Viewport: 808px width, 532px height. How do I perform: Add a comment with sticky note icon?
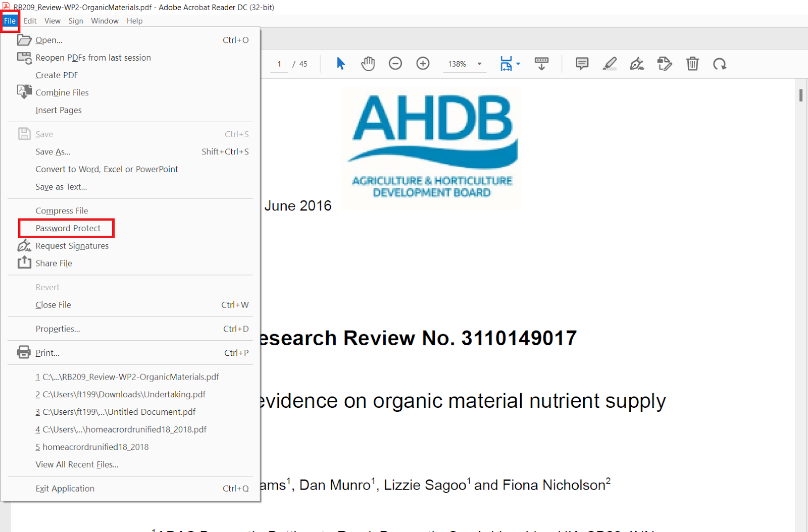click(x=582, y=64)
